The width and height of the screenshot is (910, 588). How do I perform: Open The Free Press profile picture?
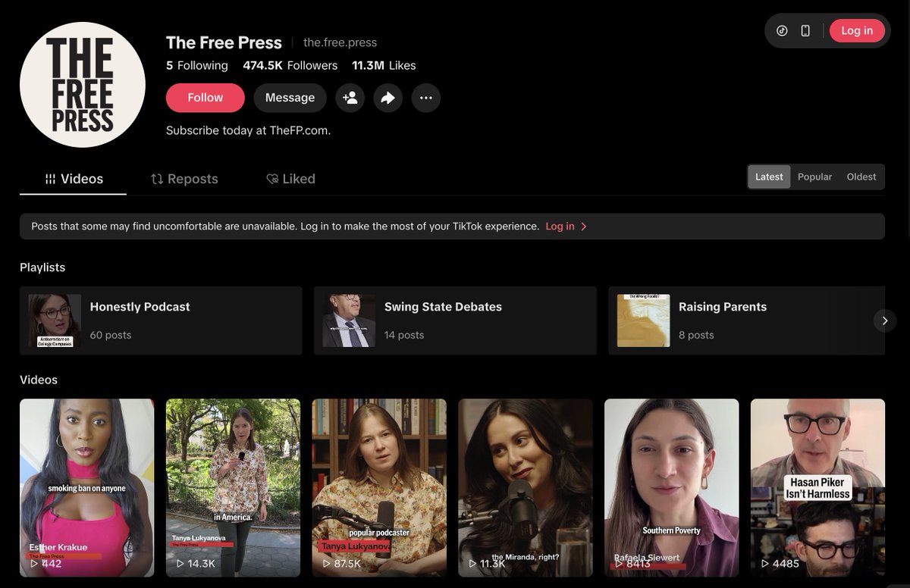tap(83, 85)
